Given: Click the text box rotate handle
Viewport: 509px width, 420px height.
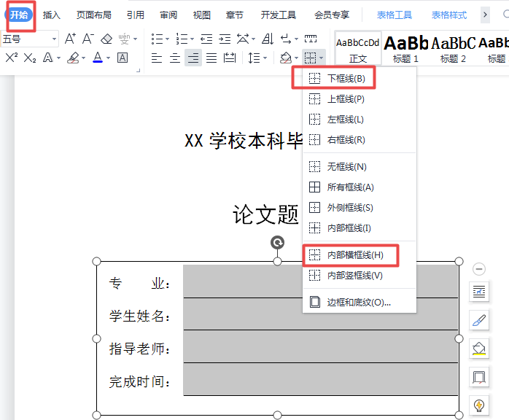Looking at the screenshot, I should point(277,243).
